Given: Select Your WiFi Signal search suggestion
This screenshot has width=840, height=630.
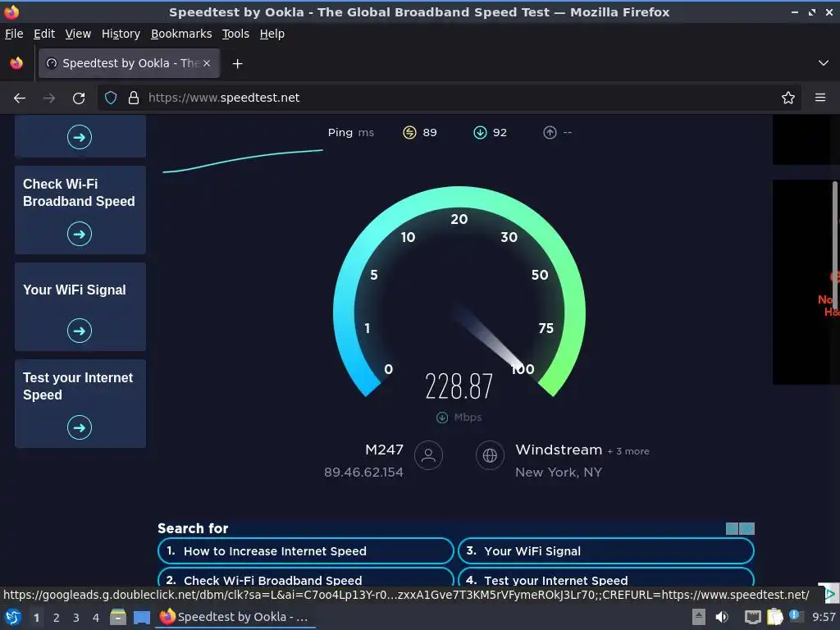Looking at the screenshot, I should coord(606,550).
